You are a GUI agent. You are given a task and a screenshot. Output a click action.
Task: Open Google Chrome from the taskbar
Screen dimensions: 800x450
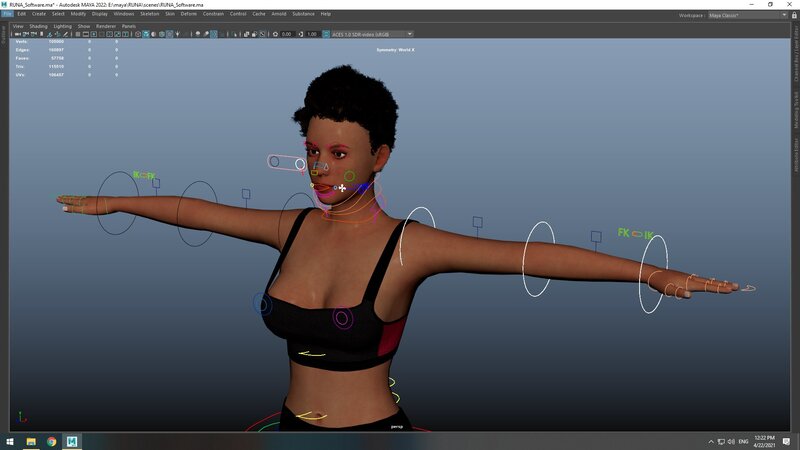pos(51,441)
